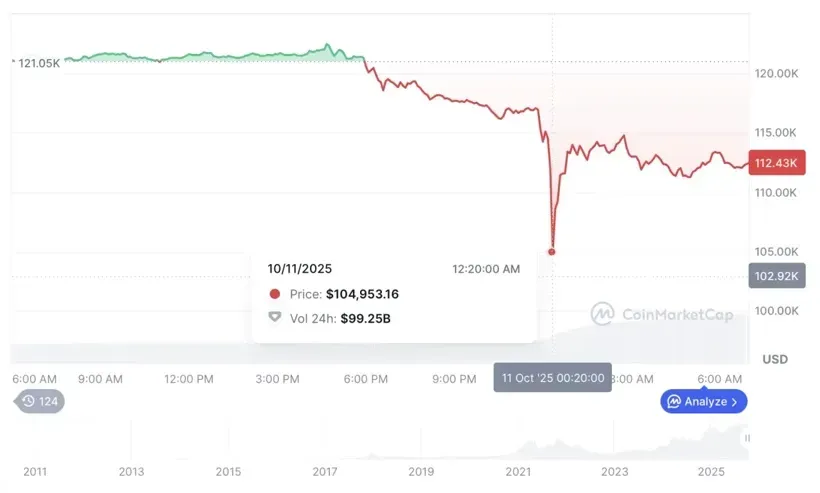Expand the chevron arrow on Analyze

click(735, 401)
